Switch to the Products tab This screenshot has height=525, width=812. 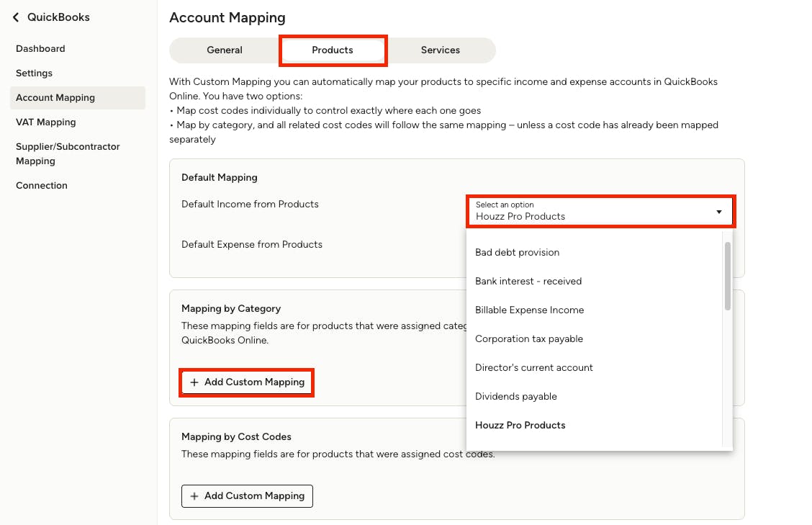click(333, 50)
